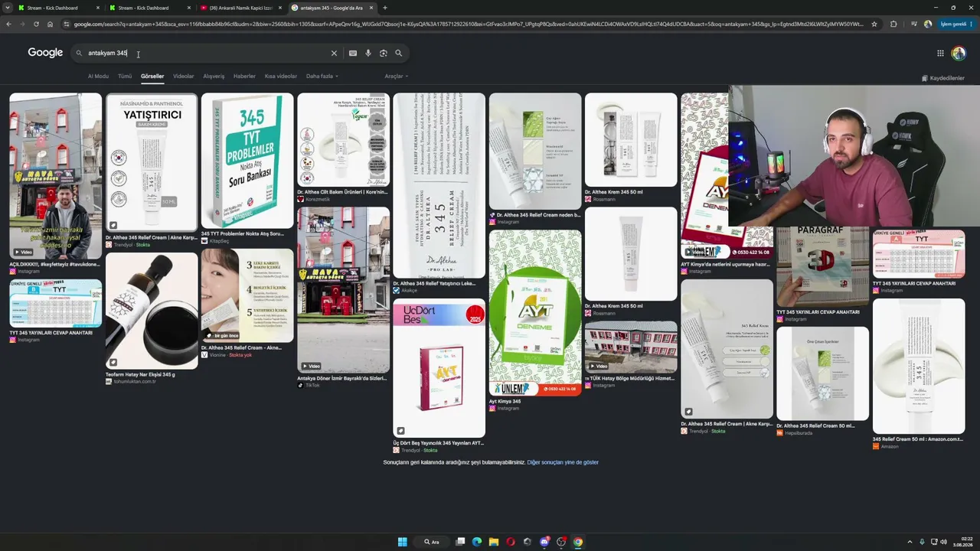Open the Chrome profile avatar in toolbar
This screenshot has height=551, width=980.
pyautogui.click(x=928, y=24)
